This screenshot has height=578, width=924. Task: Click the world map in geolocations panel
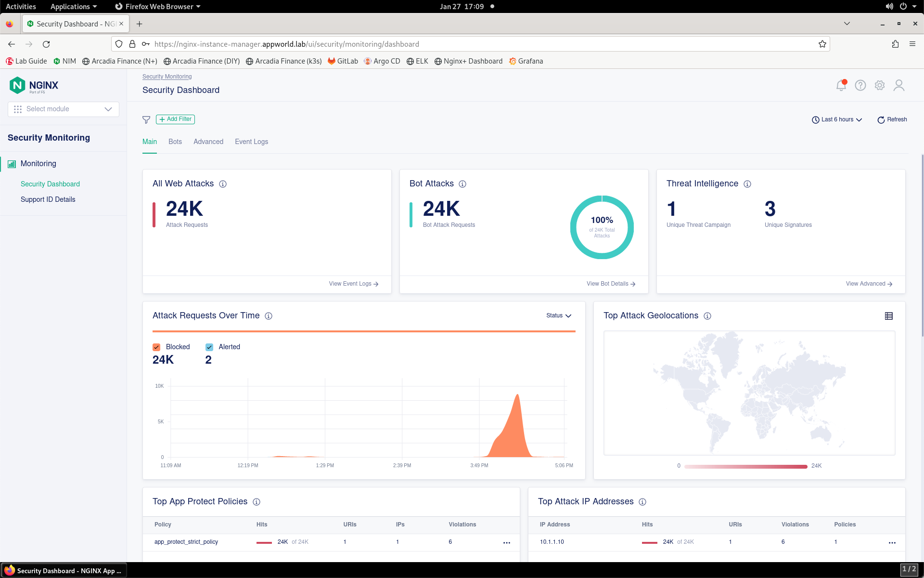(749, 393)
